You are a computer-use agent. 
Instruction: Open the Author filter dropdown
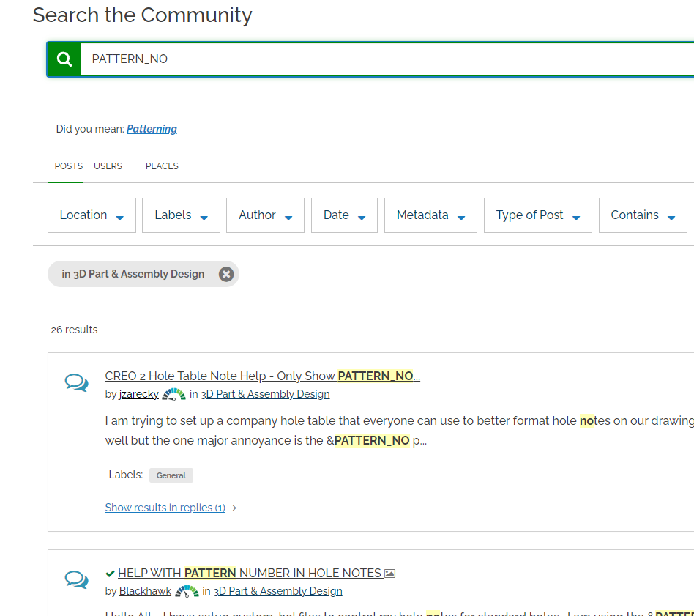click(265, 215)
